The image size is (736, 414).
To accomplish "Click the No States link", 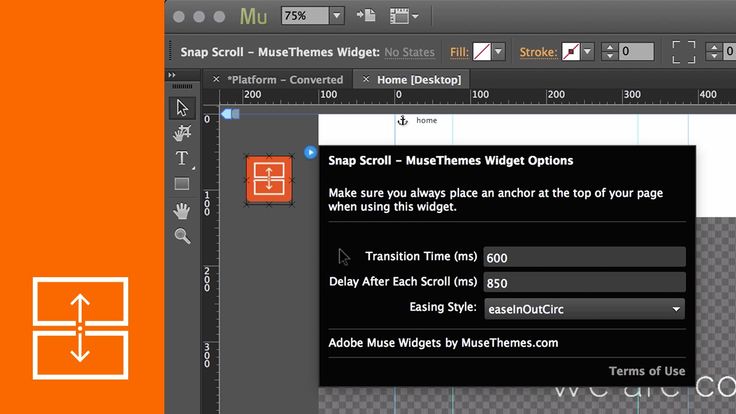I will coord(409,52).
